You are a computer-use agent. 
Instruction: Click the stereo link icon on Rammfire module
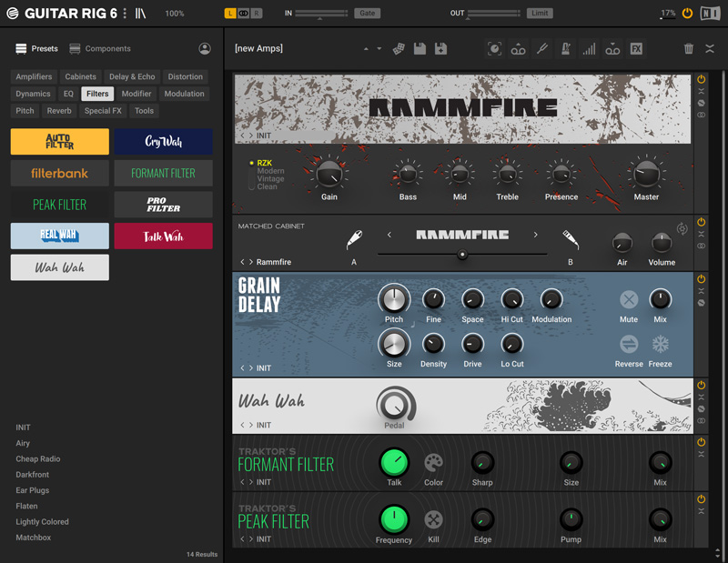pyautogui.click(x=701, y=115)
